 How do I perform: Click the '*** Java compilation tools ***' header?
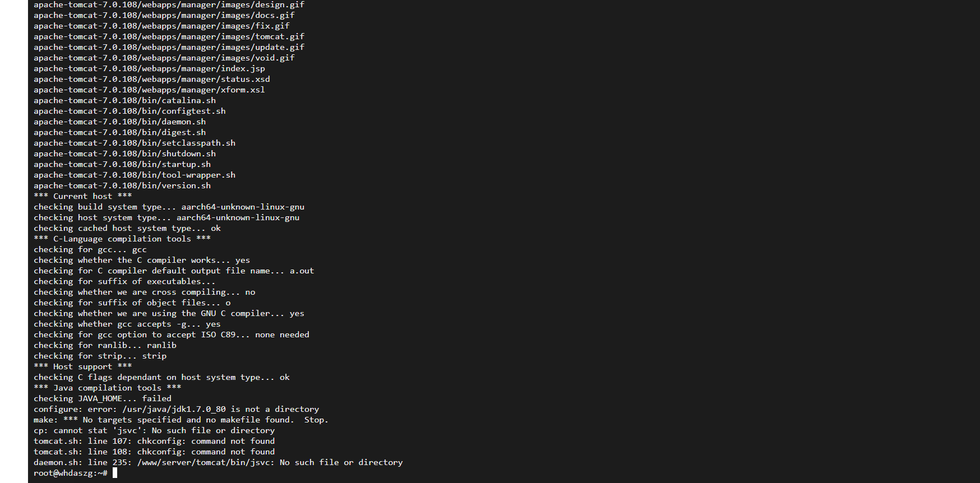coord(108,388)
